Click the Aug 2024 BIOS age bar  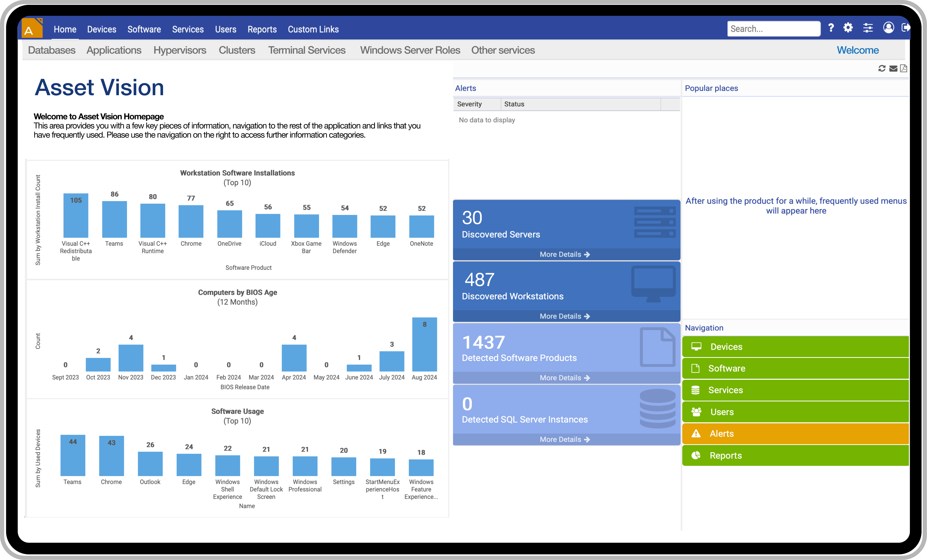point(424,344)
